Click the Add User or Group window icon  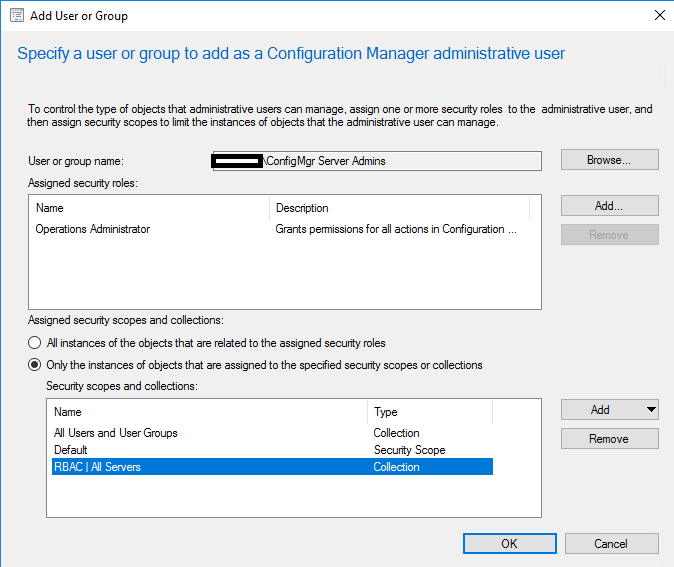(x=17, y=15)
